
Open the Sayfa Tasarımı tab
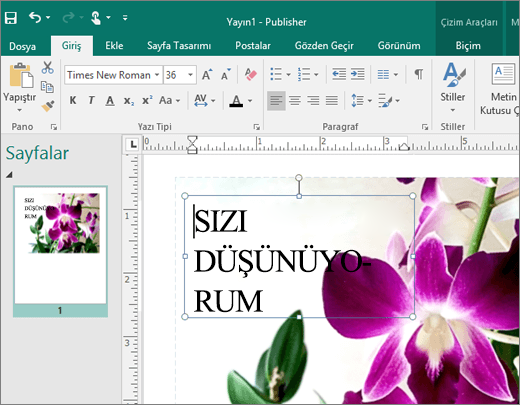coord(179,46)
